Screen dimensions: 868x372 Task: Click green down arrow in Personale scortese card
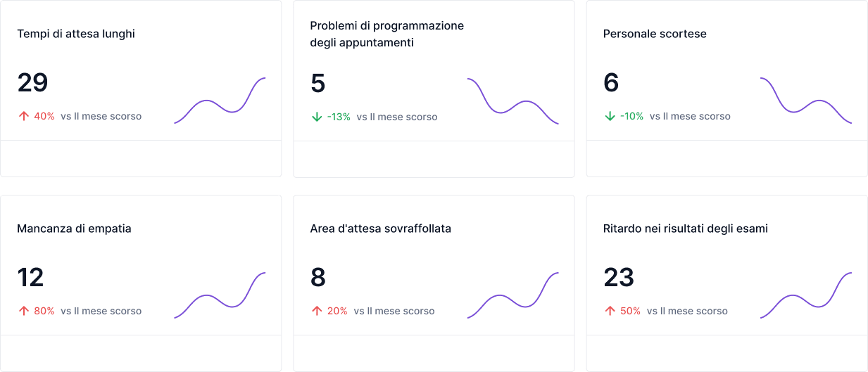point(610,116)
